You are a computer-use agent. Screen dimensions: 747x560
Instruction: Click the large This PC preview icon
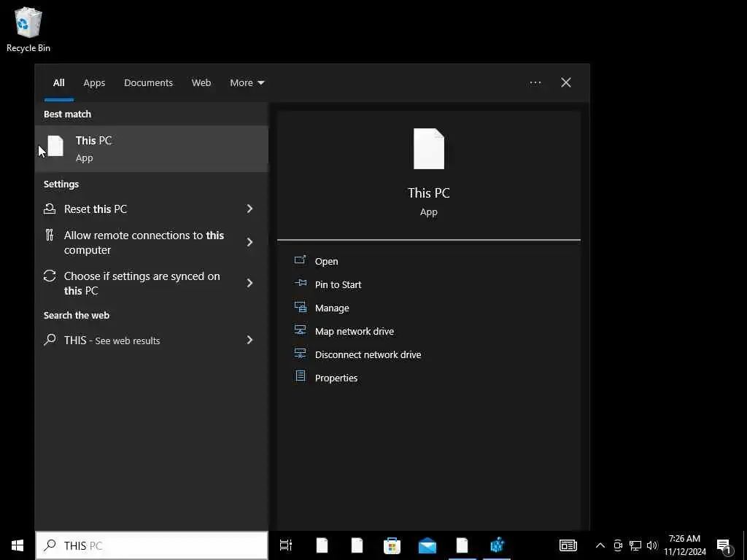pyautogui.click(x=429, y=149)
